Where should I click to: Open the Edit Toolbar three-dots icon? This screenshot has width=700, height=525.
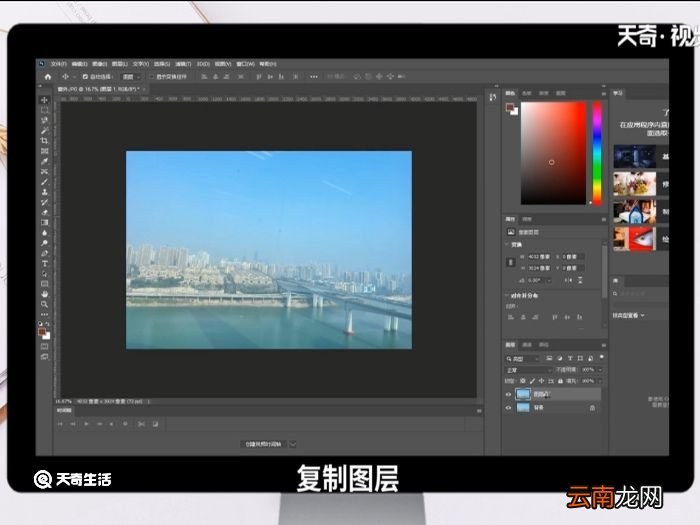click(x=44, y=314)
